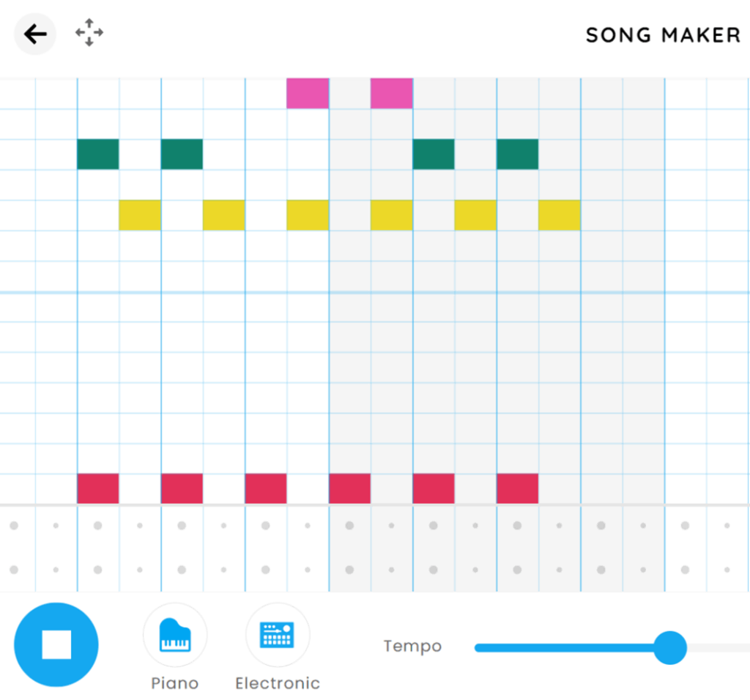Remove the last red note in bottom row
This screenshot has width=750, height=700.
517,488
